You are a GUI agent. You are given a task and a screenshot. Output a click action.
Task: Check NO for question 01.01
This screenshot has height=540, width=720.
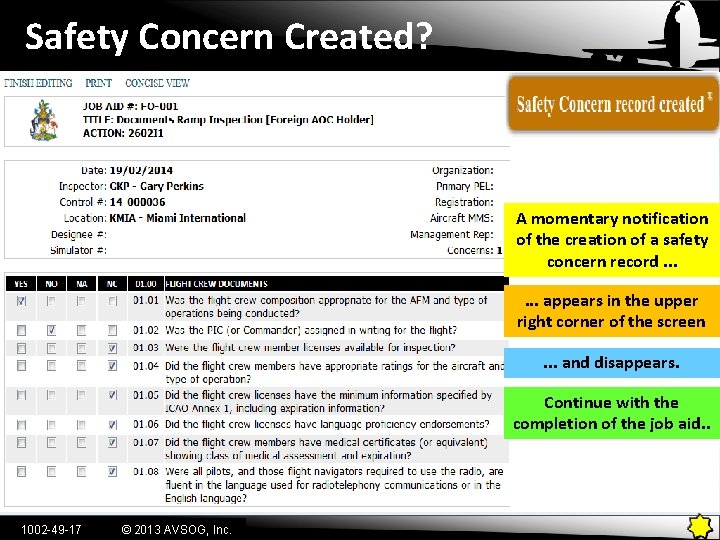point(51,301)
